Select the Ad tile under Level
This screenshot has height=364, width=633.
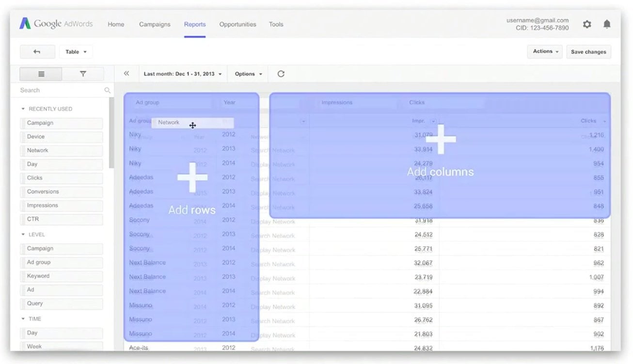[61, 290]
